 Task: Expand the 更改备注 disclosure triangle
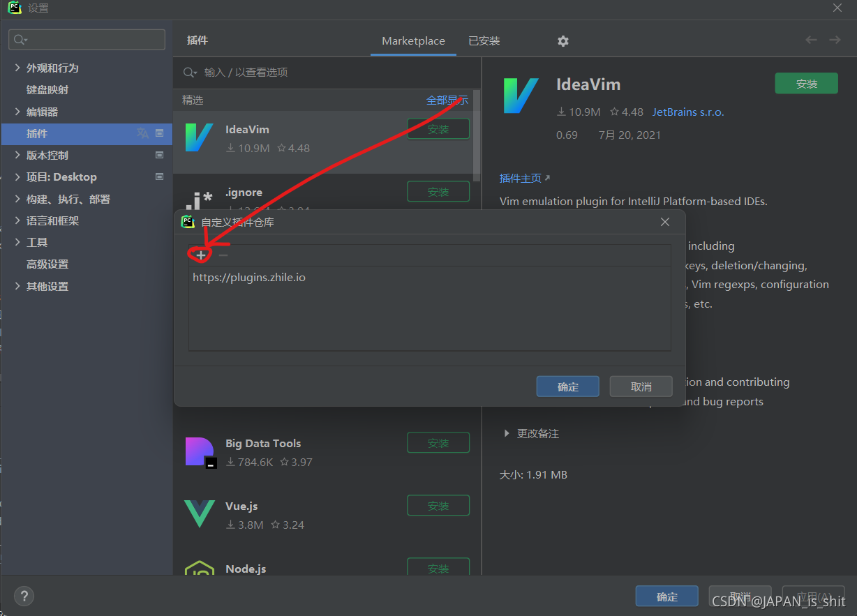coord(507,433)
